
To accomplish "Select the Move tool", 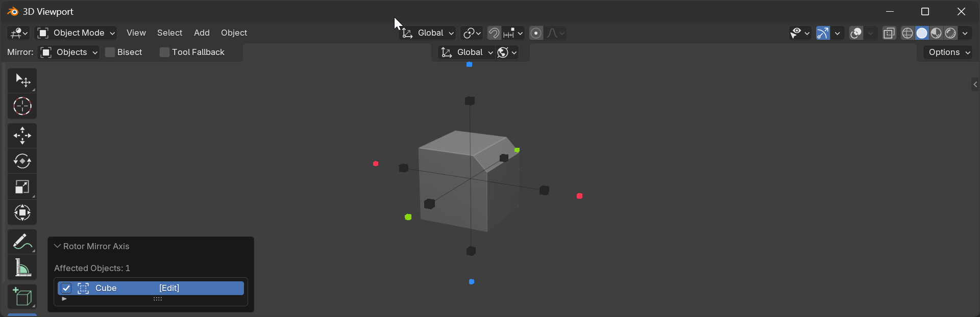I will click(x=22, y=136).
